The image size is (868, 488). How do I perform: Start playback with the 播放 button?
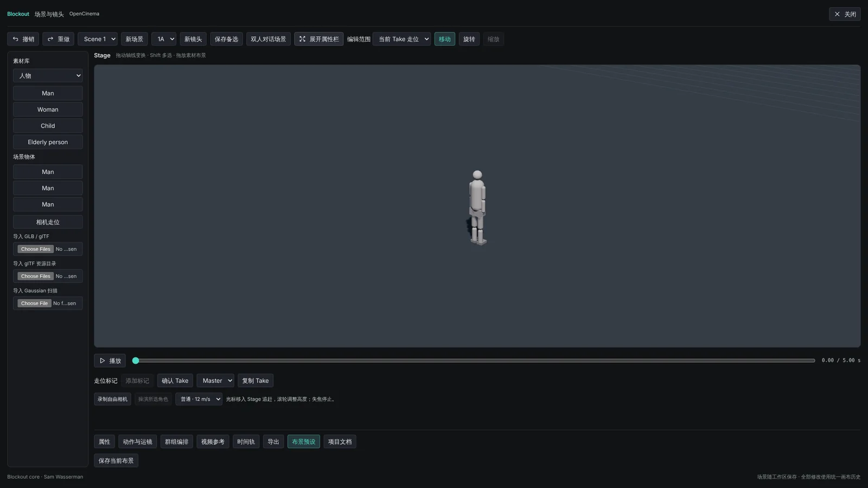point(110,361)
